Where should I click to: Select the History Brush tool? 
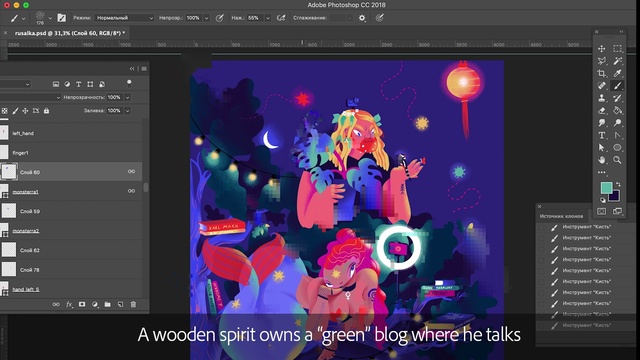click(x=618, y=98)
